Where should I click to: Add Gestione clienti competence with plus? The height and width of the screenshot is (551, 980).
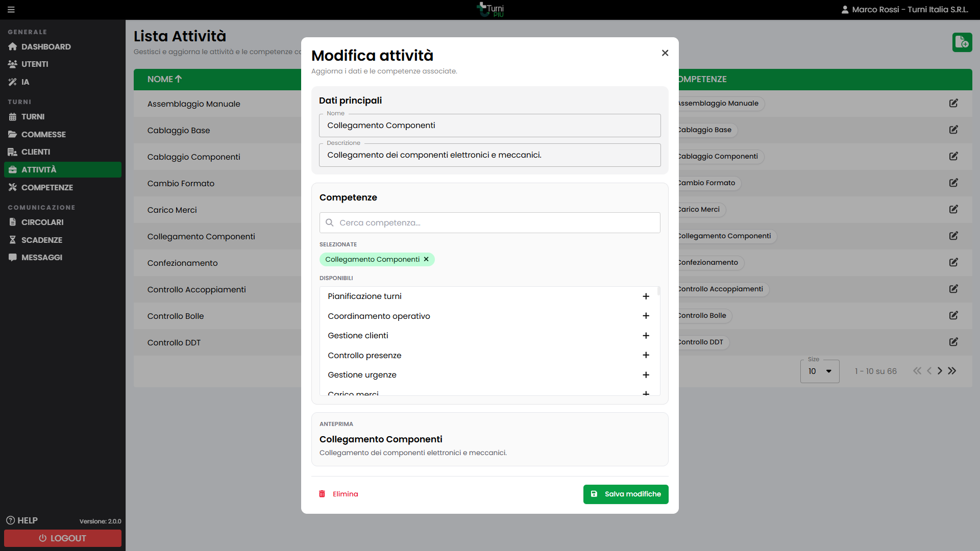click(646, 336)
